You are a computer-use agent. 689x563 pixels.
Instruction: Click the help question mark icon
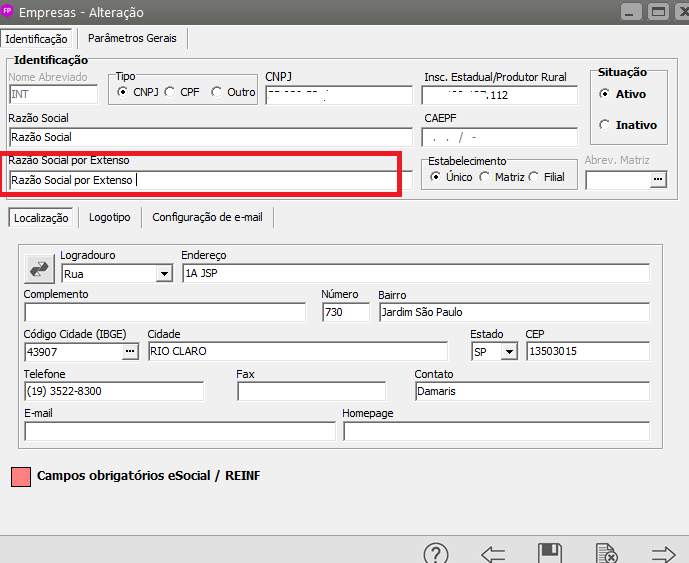point(436,553)
